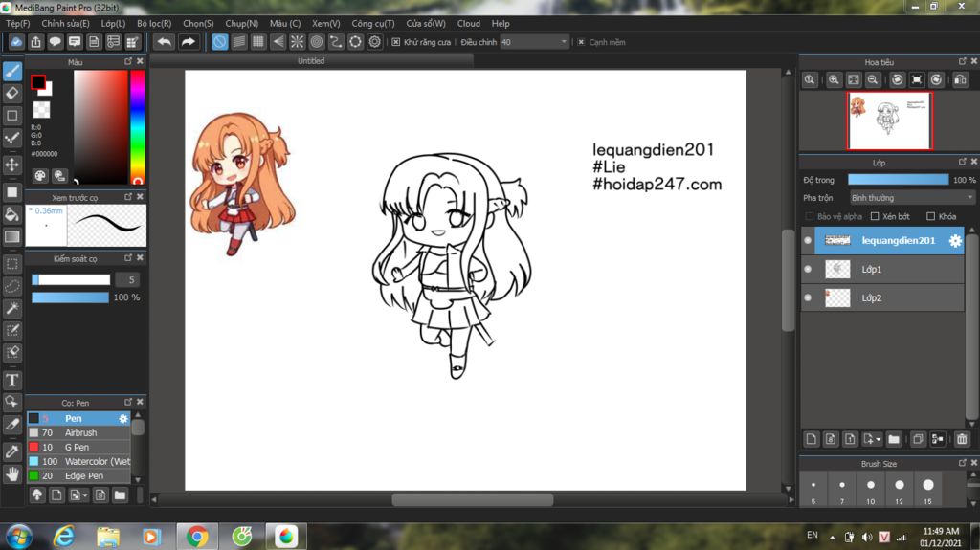
Task: Open Chrome from the taskbar
Action: point(196,537)
